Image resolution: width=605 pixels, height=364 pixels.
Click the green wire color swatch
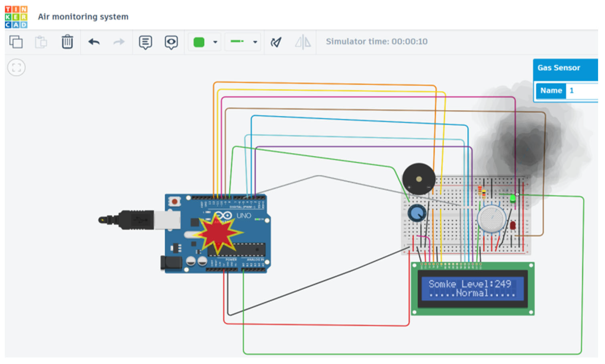tap(199, 42)
